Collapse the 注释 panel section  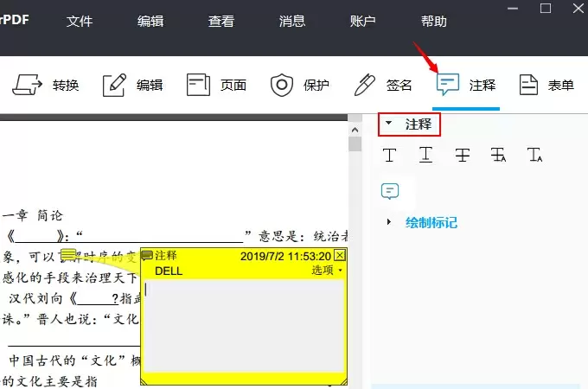click(389, 124)
